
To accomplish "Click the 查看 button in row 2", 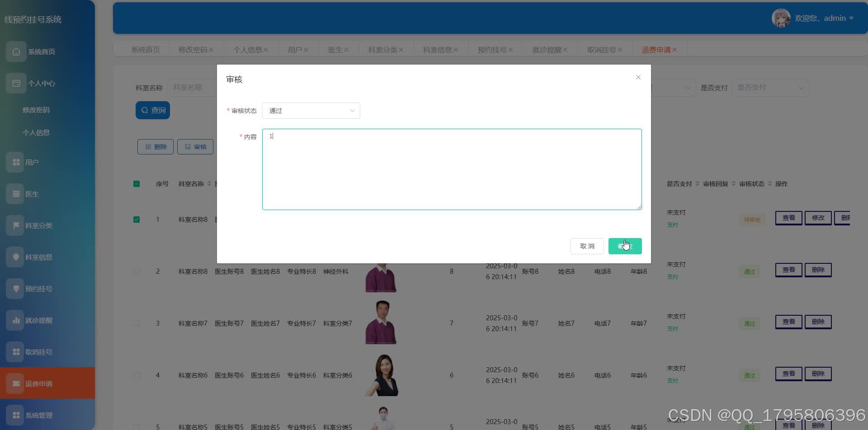I will click(788, 270).
